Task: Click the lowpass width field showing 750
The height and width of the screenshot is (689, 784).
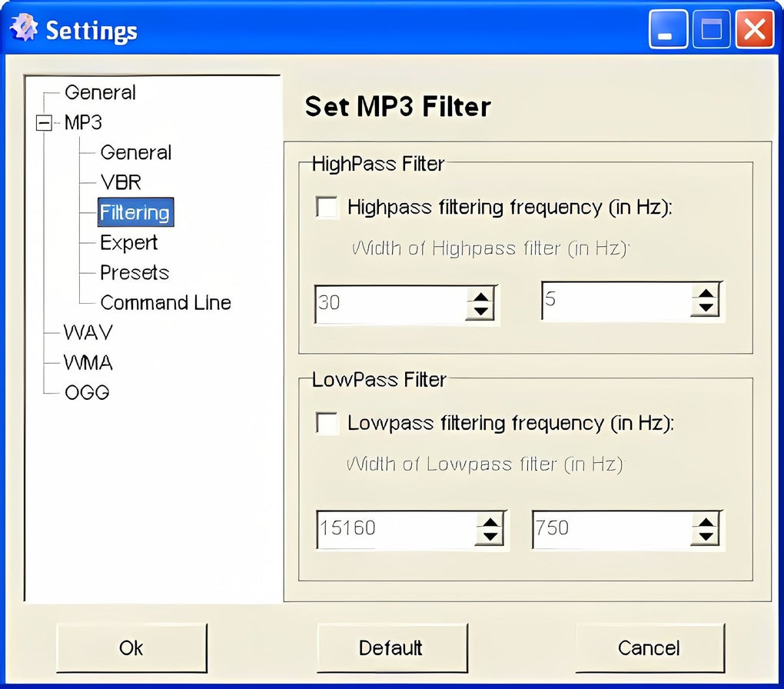Action: point(613,529)
